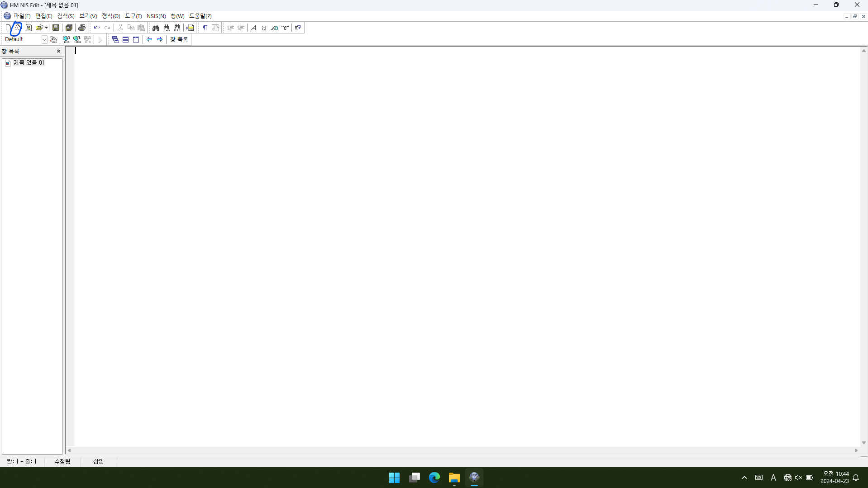Convert selection to lowercase (a icon)
The width and height of the screenshot is (868, 488).
point(264,28)
